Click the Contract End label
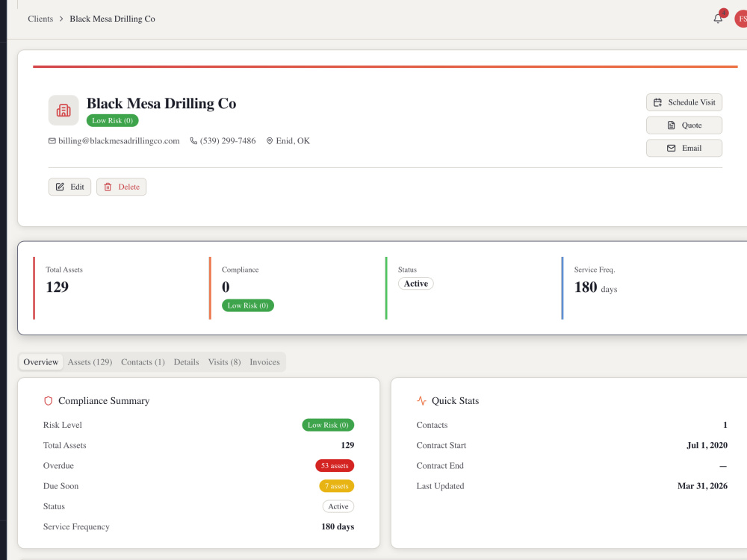This screenshot has height=560, width=747. pos(440,466)
